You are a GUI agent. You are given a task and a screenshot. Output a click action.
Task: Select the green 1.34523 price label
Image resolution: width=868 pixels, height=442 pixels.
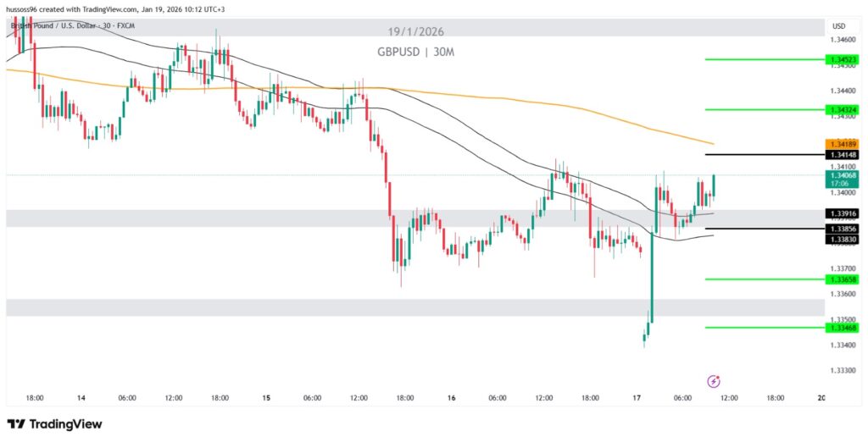pyautogui.click(x=843, y=59)
